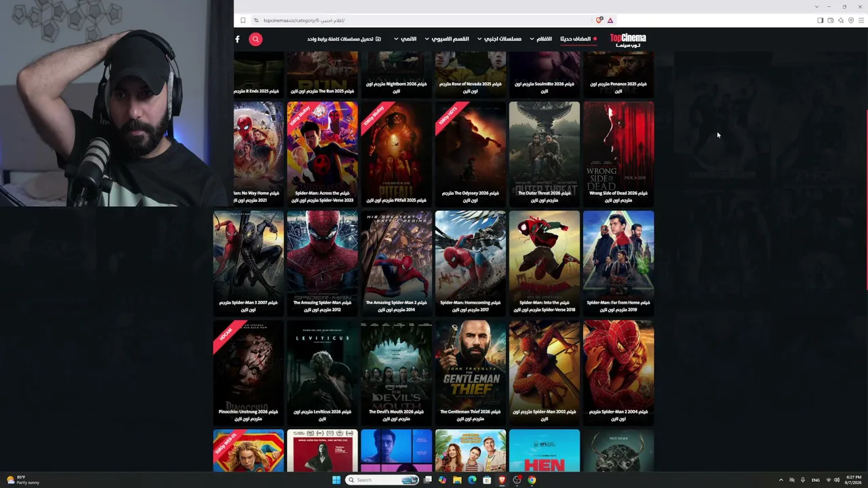Viewport: 868px width, 488px height.
Task: Expand the مسلسلات اجنبي dropdown menu
Action: (x=499, y=39)
